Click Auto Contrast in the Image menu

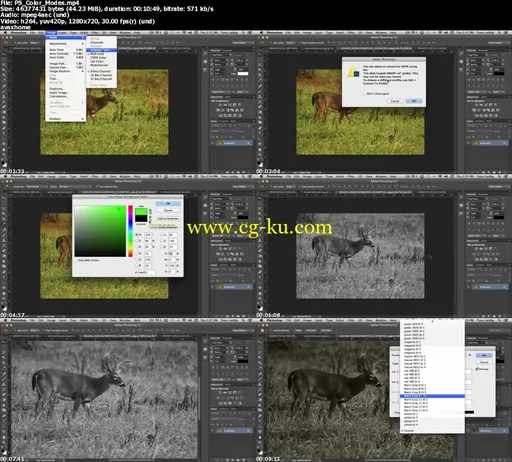click(x=65, y=54)
